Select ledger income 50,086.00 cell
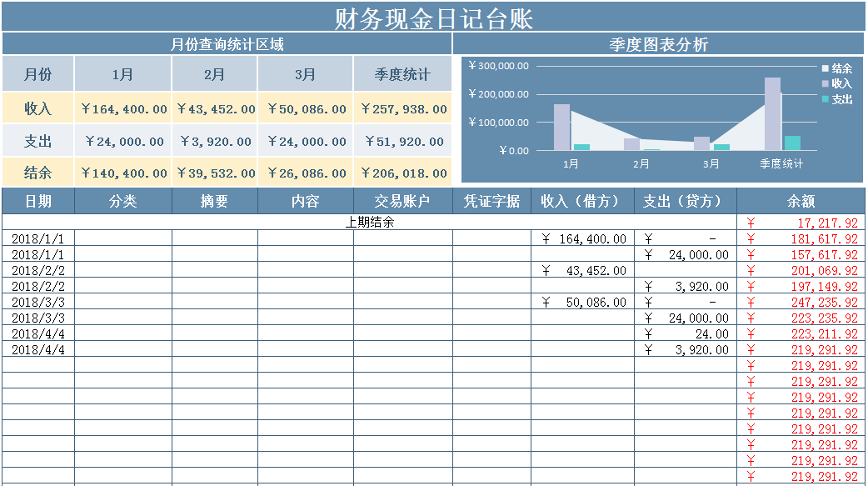 click(x=582, y=302)
